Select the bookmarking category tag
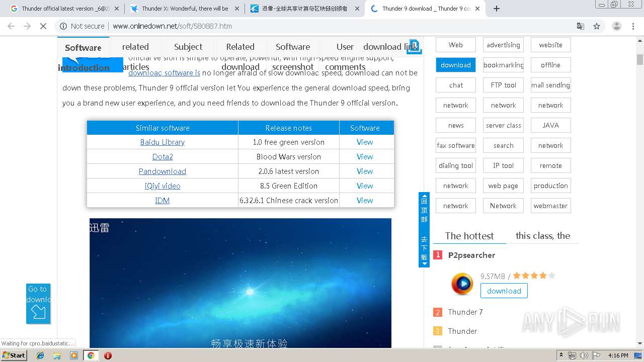 (503, 65)
